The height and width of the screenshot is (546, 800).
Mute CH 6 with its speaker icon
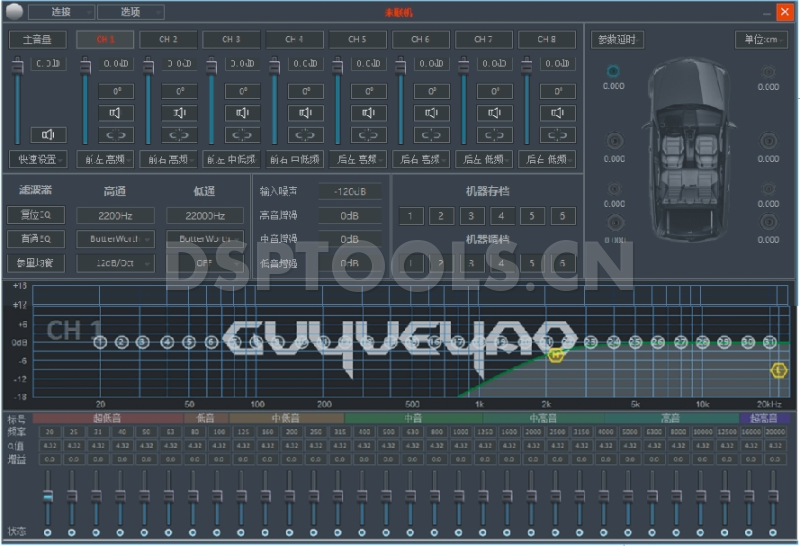[432, 113]
